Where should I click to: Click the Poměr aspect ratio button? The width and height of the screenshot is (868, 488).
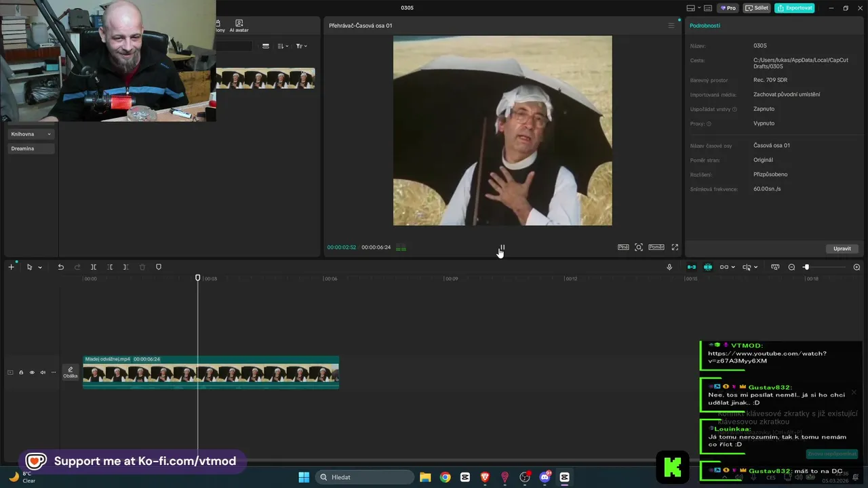click(656, 247)
